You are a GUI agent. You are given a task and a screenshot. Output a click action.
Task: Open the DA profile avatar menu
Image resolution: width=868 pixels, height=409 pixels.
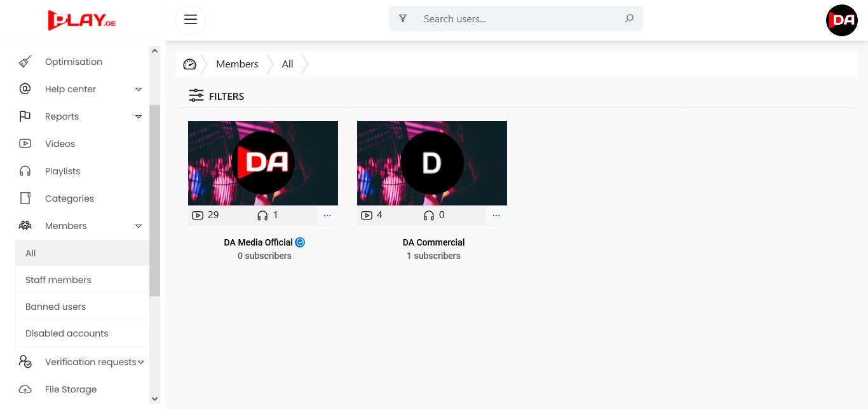pyautogui.click(x=842, y=20)
